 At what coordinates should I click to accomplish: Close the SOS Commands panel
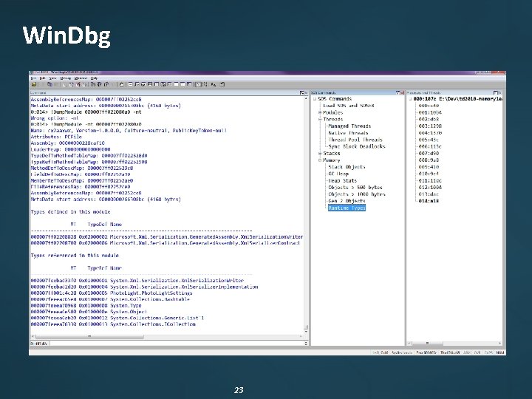click(x=403, y=92)
